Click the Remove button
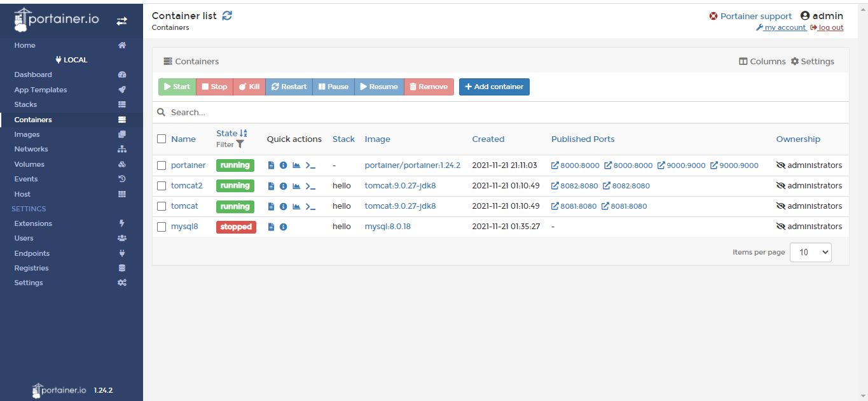 [429, 87]
